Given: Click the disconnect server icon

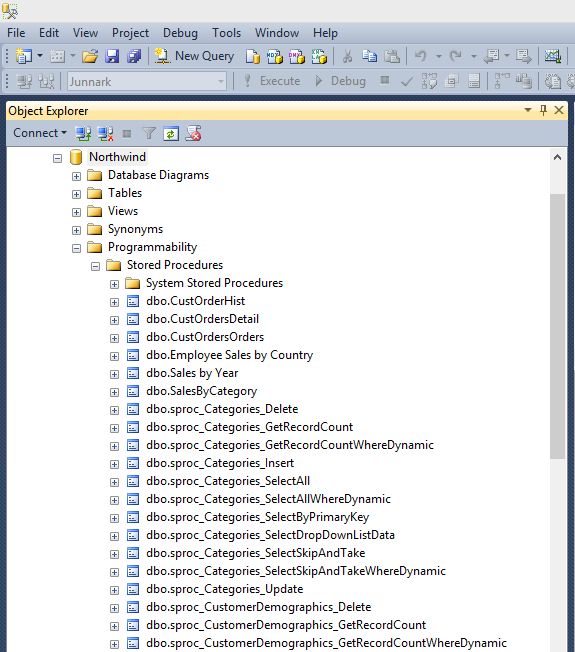Looking at the screenshot, I should 105,133.
